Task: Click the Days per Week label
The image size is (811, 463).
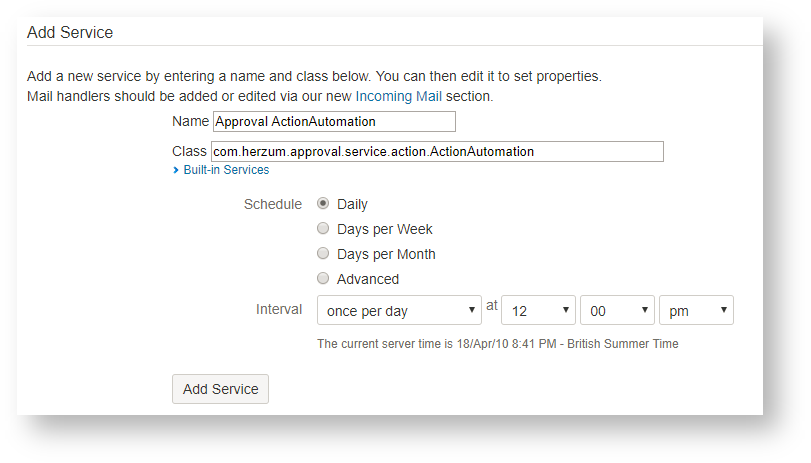Action: tap(385, 229)
